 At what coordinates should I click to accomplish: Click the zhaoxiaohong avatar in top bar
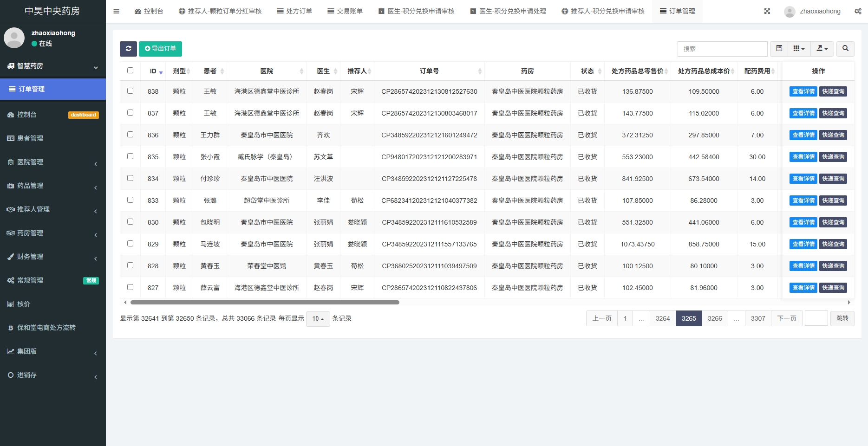click(790, 12)
